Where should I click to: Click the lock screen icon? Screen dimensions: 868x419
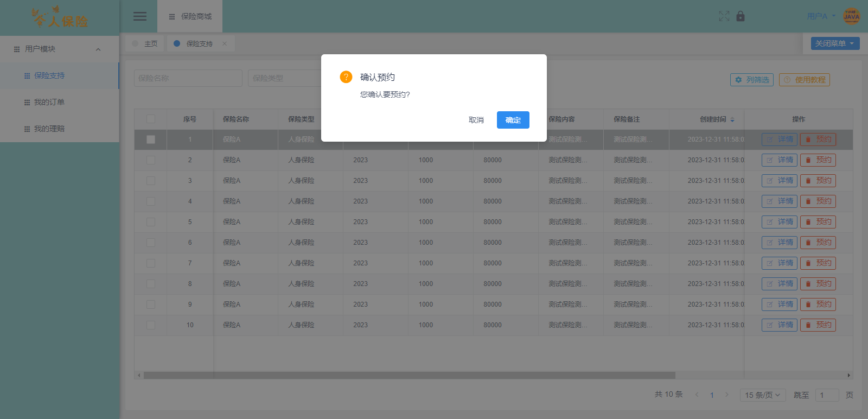[741, 16]
